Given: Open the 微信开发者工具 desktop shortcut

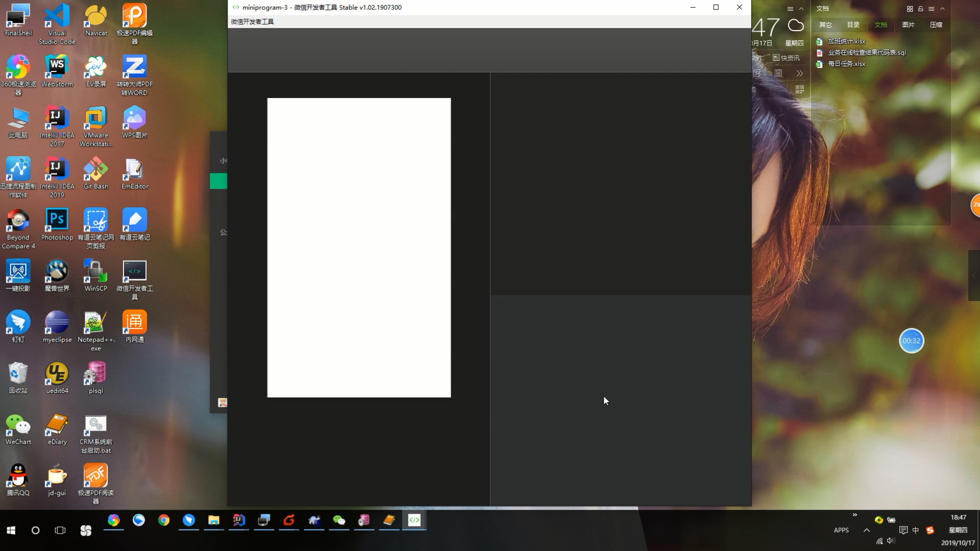Looking at the screenshot, I should [134, 271].
